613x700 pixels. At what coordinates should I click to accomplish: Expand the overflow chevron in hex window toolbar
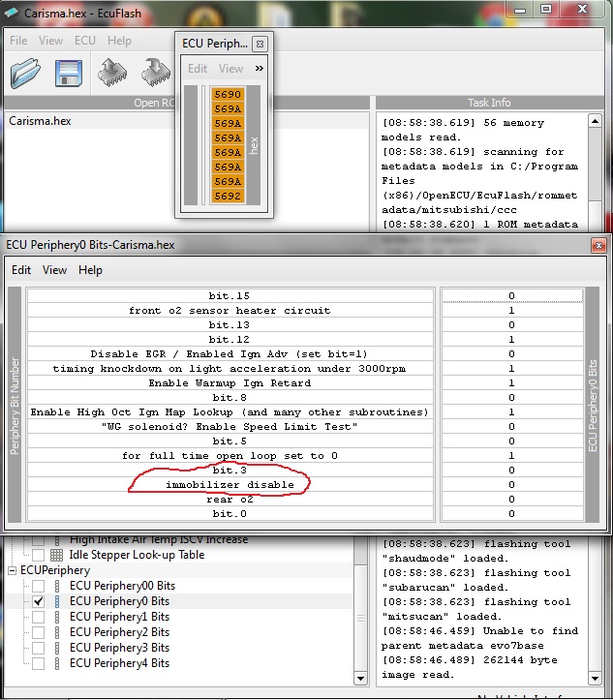[259, 69]
